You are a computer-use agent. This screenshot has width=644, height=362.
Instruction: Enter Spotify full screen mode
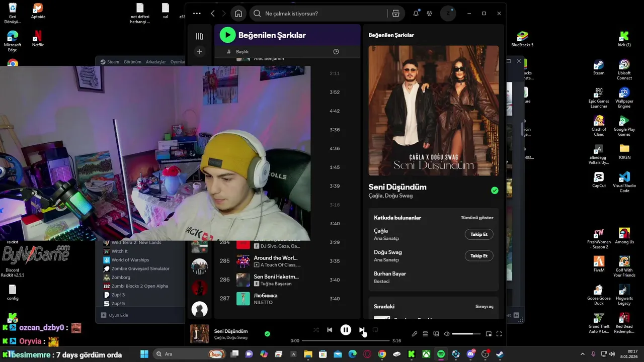pyautogui.click(x=499, y=334)
